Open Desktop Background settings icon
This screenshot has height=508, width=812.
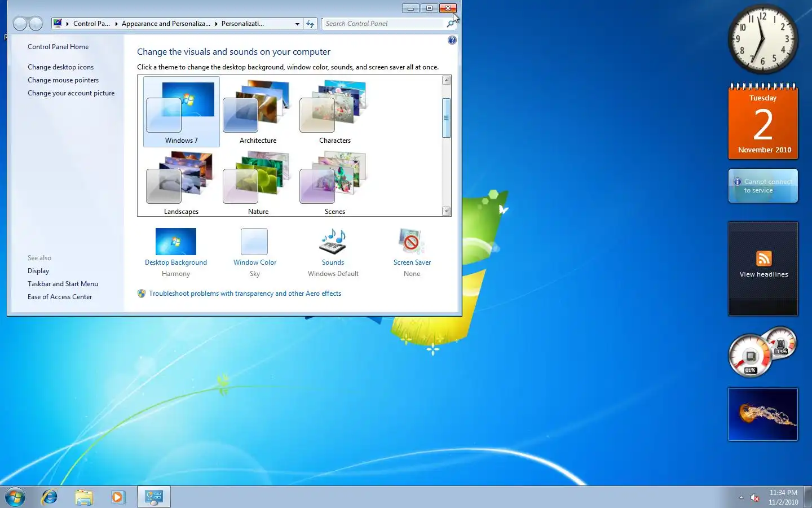[175, 242]
